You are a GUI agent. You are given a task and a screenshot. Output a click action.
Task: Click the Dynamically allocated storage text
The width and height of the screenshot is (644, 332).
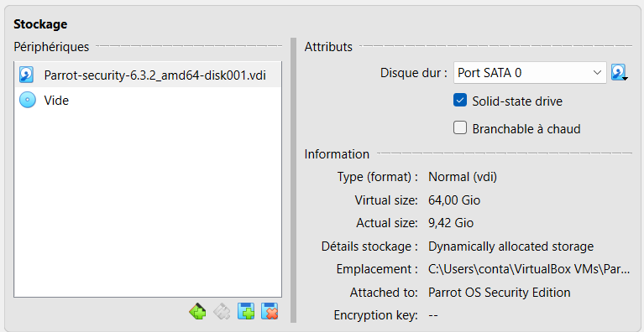pos(511,246)
